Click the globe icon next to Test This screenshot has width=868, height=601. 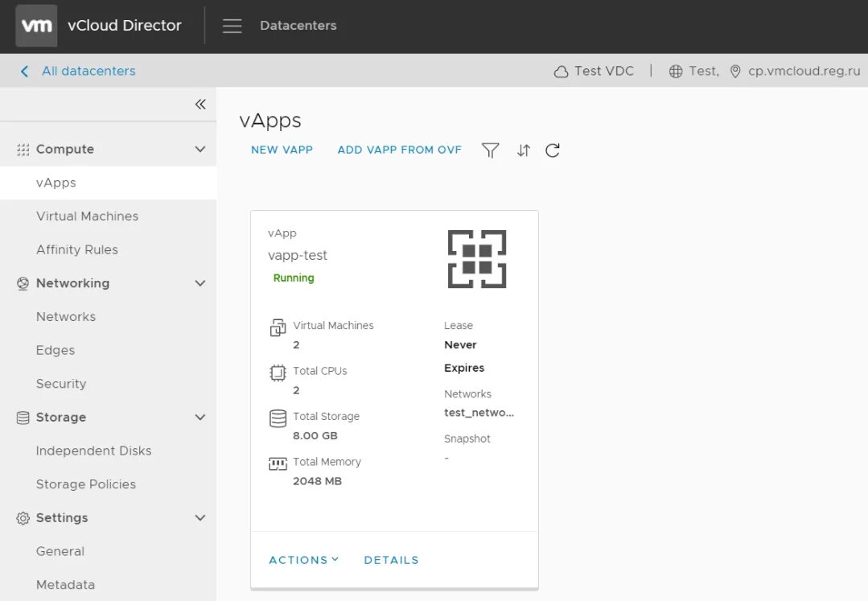point(676,72)
